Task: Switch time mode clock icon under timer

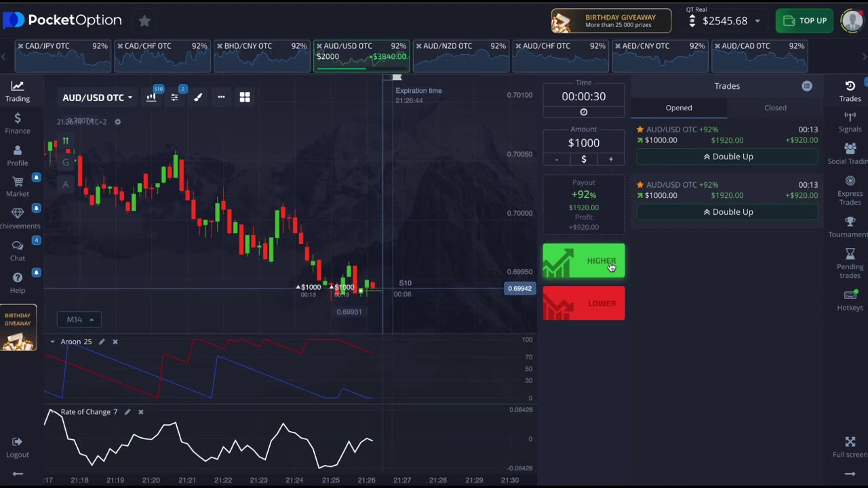Action: click(x=584, y=112)
